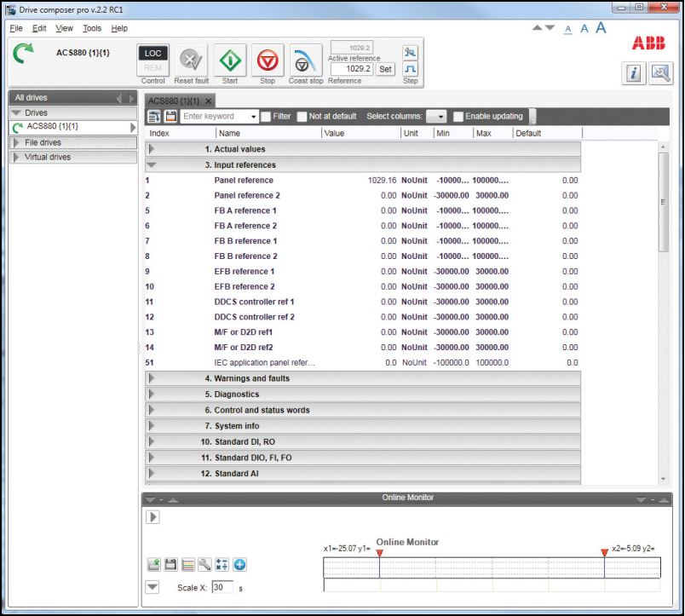
Task: Expand group 10. Standard DI, RO
Action: pos(151,441)
